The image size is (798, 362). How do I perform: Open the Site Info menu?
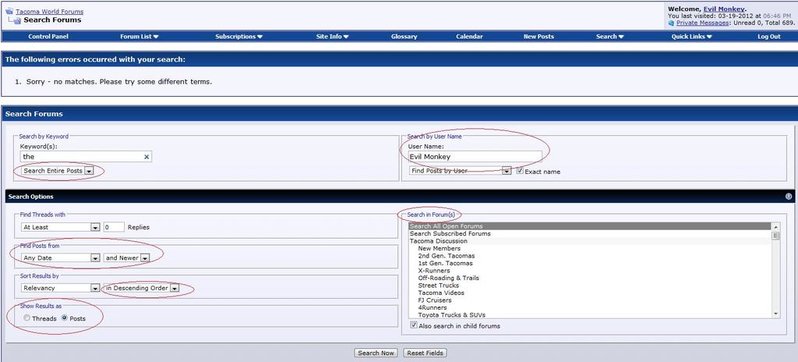click(x=332, y=37)
